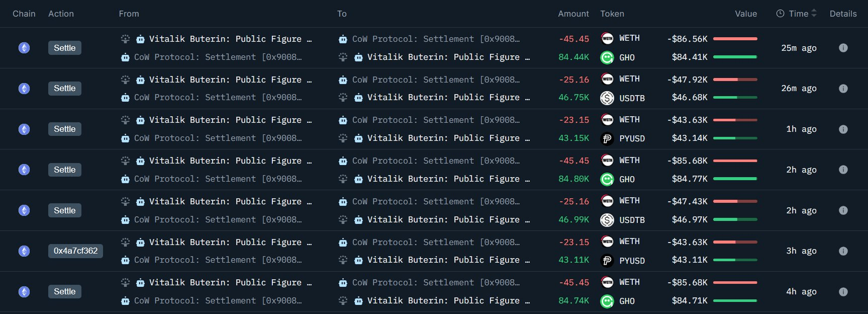The image size is (868, 314).
Task: Click PYUSD token icon in 1h ago row
Action: coord(607,139)
